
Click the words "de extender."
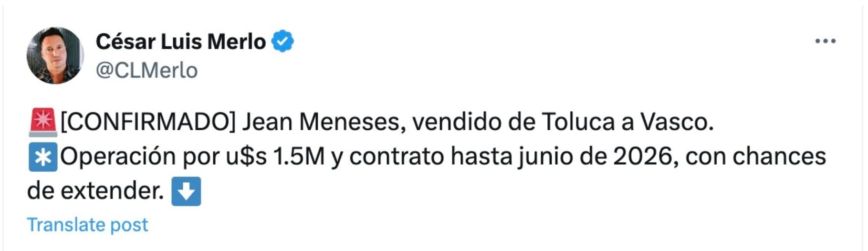(95, 191)
